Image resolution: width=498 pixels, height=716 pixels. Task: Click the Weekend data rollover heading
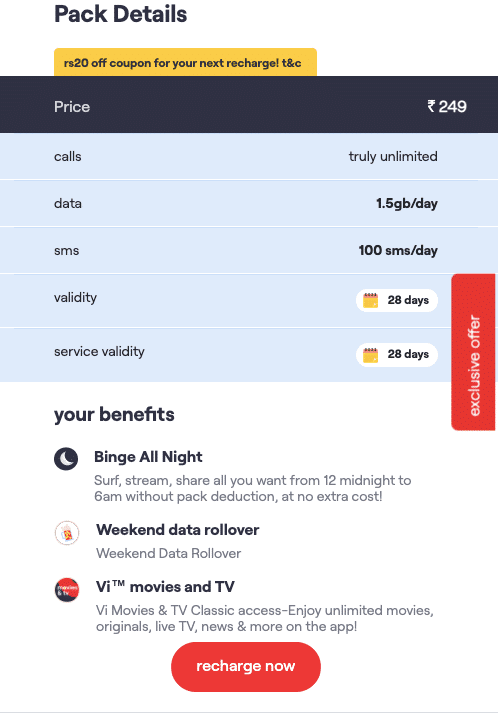[178, 530]
